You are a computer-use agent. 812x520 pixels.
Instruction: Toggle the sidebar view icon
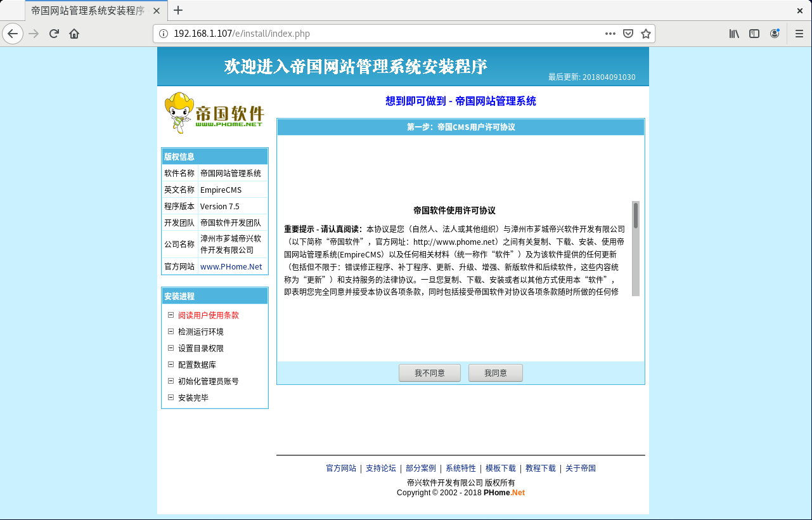tap(754, 34)
